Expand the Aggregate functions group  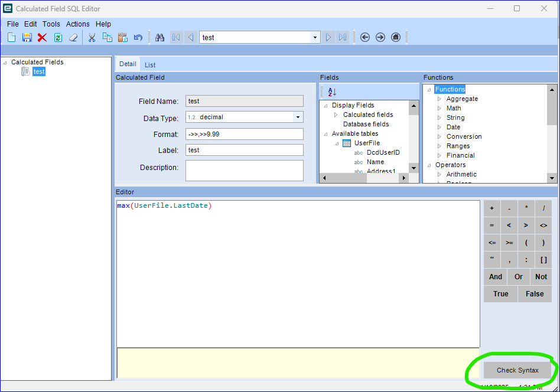point(439,99)
